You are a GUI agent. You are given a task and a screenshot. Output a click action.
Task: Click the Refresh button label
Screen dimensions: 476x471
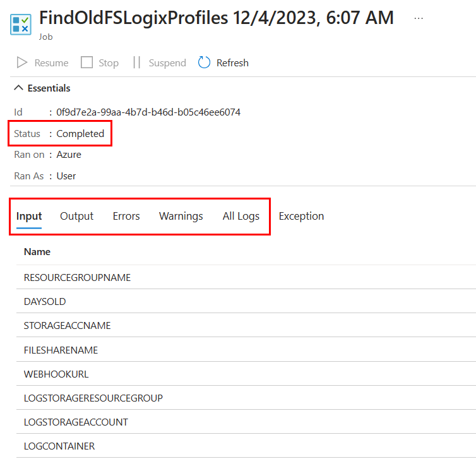click(232, 63)
